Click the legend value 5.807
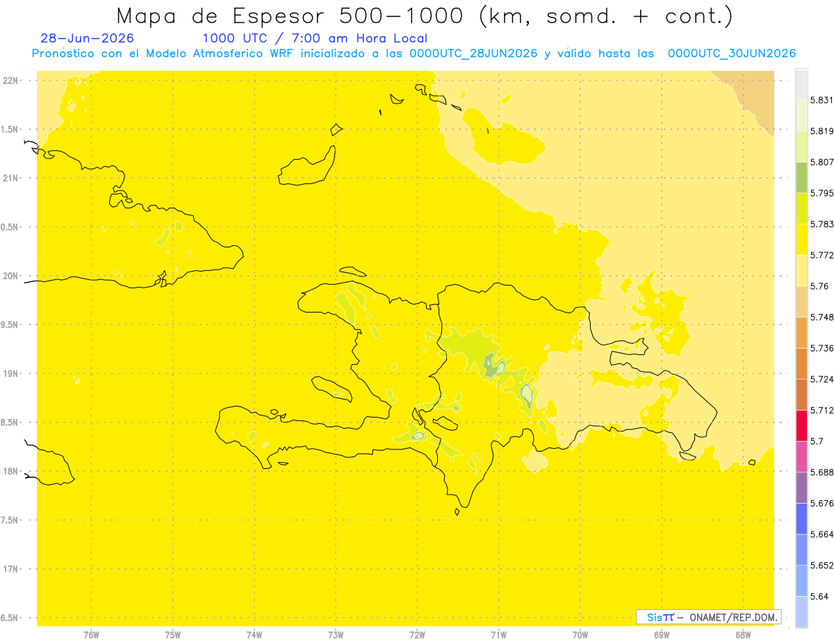Screen dimensions: 834x644 pos(822,162)
